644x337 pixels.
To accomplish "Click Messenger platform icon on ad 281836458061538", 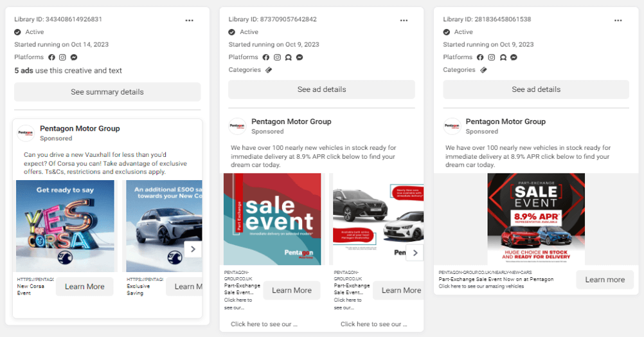I will tap(514, 57).
